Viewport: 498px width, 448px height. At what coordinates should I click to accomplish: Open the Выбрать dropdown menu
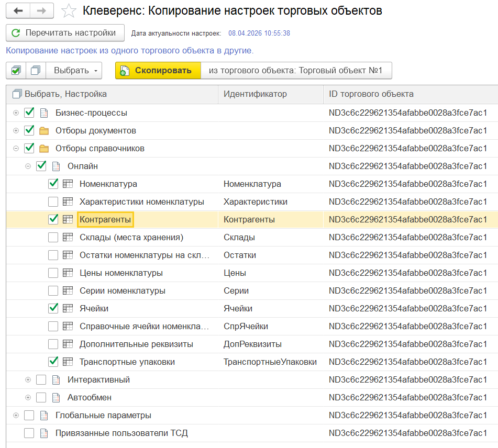click(74, 70)
